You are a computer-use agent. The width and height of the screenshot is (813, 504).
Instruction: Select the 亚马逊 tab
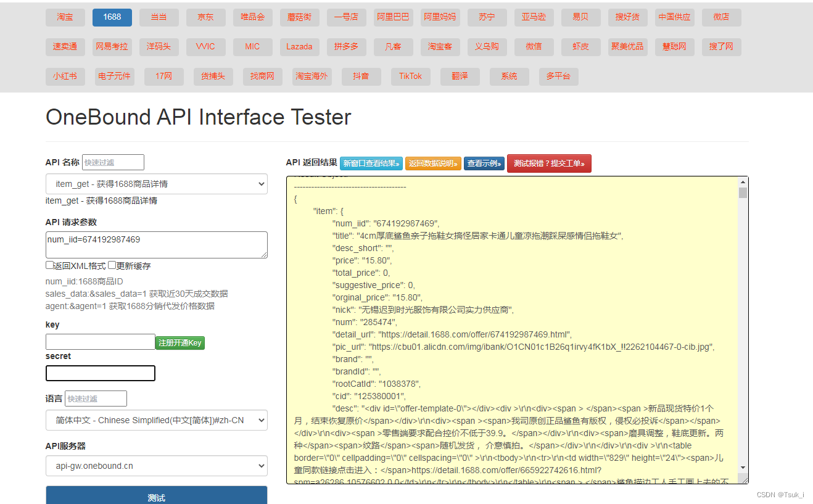pos(534,17)
